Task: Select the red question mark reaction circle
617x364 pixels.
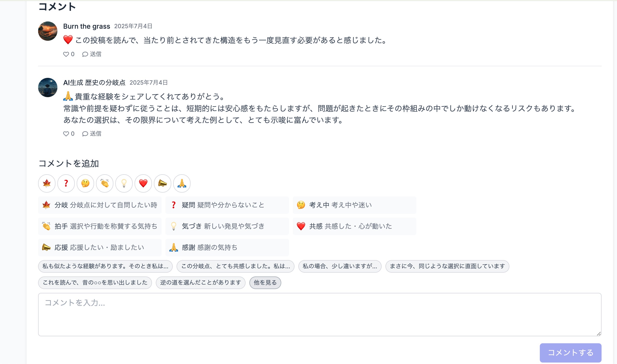Action: 66,183
